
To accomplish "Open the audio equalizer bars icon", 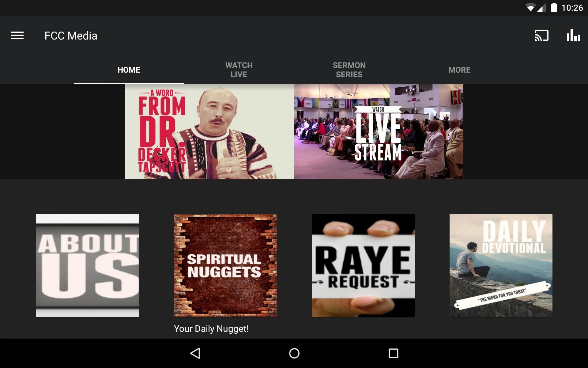I will (x=573, y=36).
